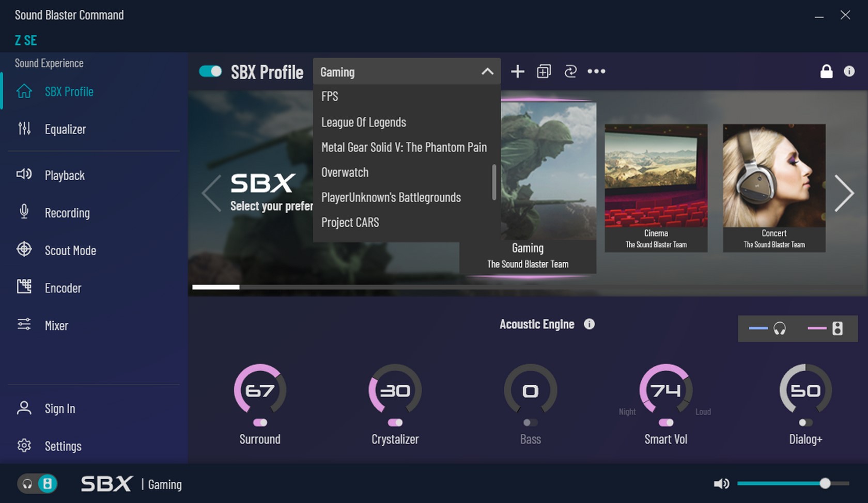Click the Dialog+ level dial

[x=805, y=389]
